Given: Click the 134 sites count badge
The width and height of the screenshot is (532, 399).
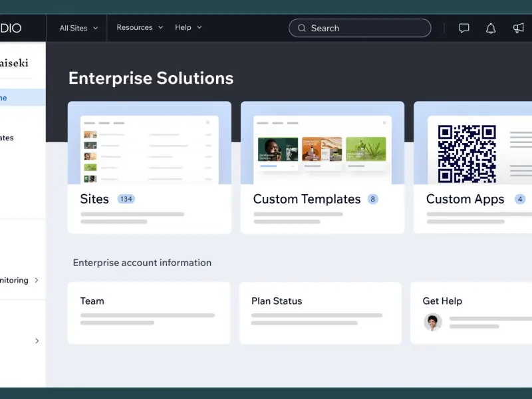Looking at the screenshot, I should [126, 199].
